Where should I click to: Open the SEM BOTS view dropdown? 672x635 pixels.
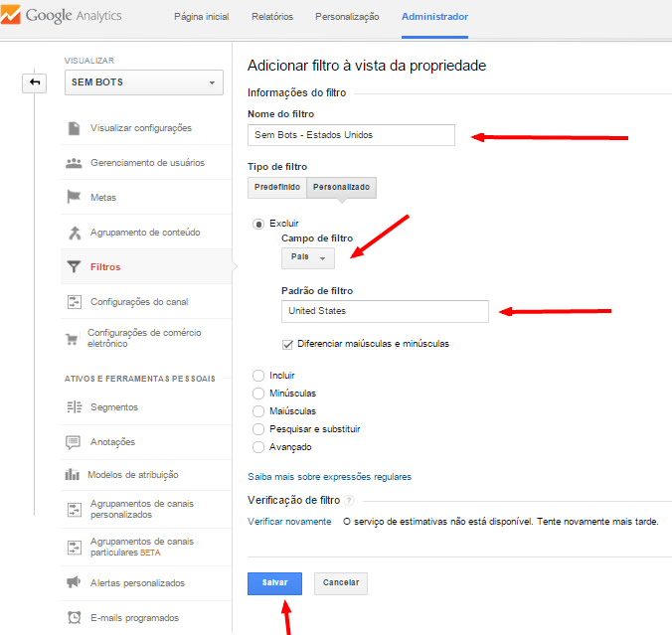pyautogui.click(x=144, y=82)
